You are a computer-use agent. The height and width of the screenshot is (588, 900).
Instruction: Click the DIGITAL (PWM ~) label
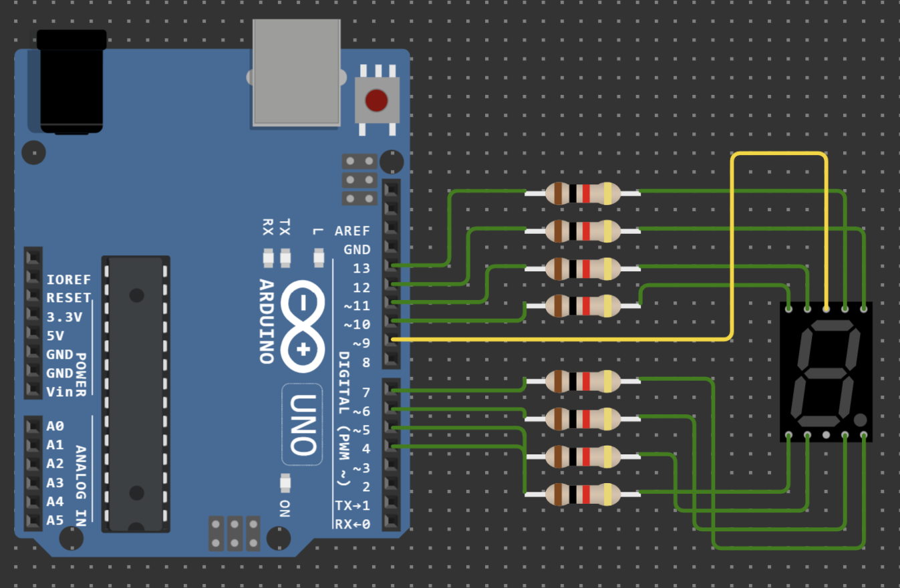[x=343, y=418]
